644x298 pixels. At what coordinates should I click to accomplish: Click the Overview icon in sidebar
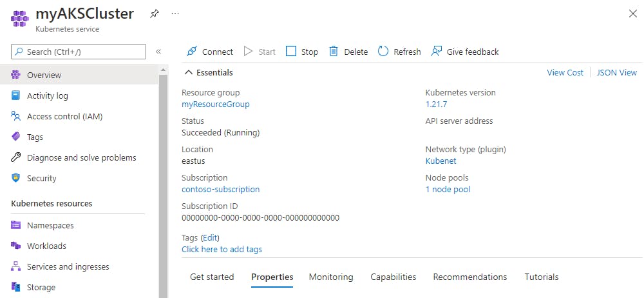coord(15,75)
